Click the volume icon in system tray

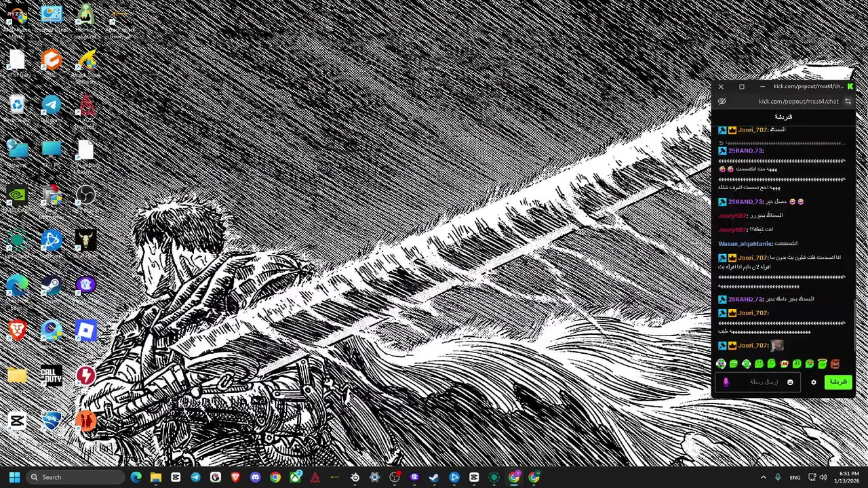point(823,477)
